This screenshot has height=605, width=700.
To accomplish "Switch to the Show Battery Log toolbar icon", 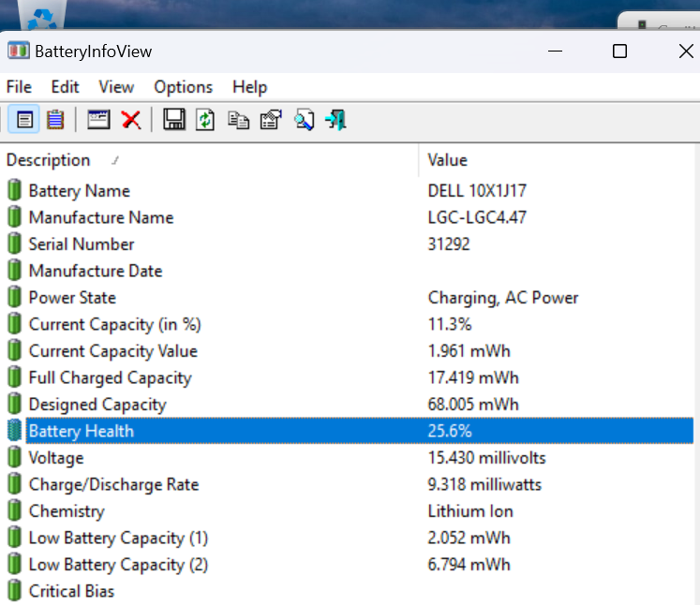I will pyautogui.click(x=55, y=120).
